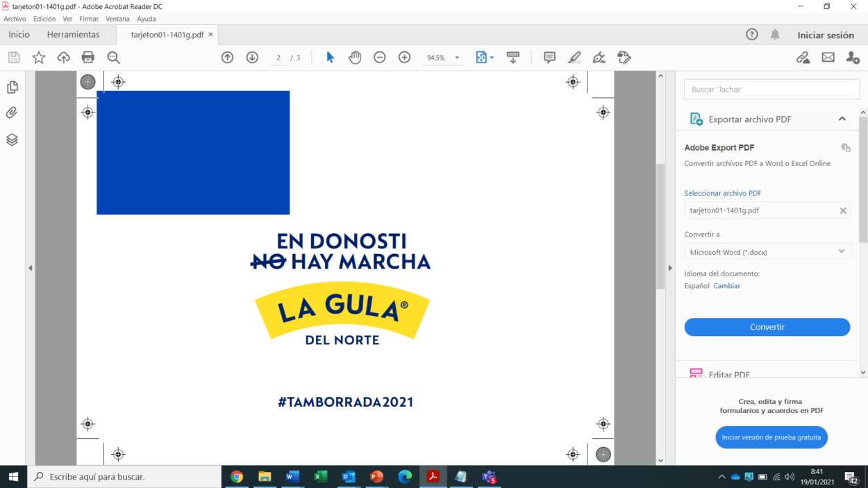Go to next page arrow
This screenshot has height=488, width=868.
252,58
